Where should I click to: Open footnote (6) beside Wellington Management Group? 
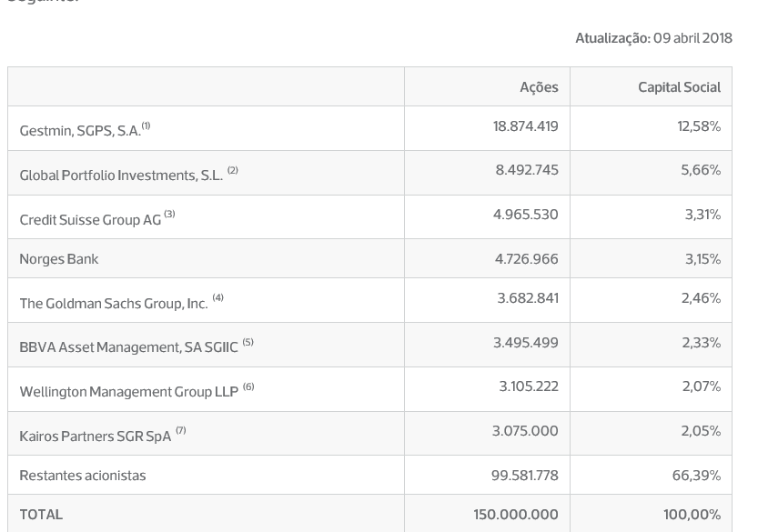tap(248, 386)
